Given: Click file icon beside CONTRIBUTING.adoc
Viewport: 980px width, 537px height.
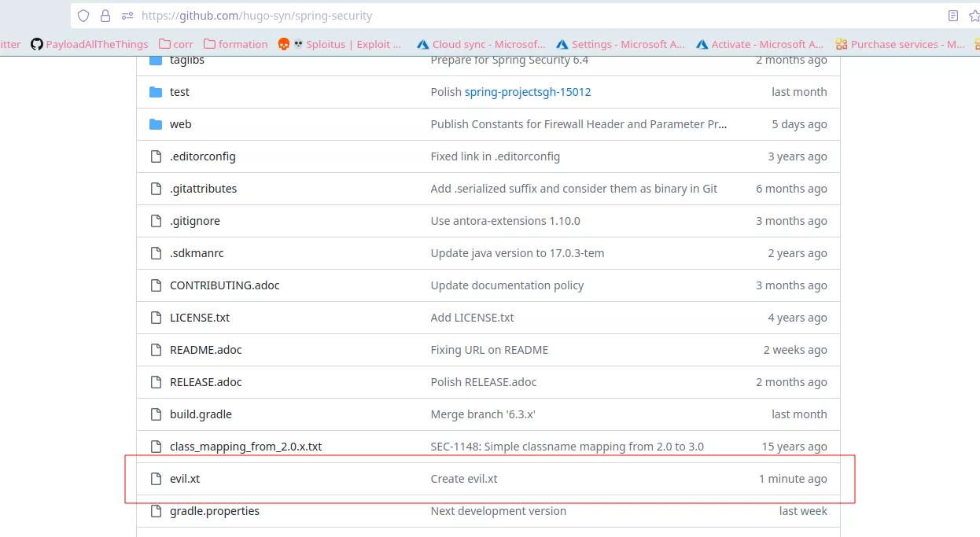Looking at the screenshot, I should [x=156, y=285].
